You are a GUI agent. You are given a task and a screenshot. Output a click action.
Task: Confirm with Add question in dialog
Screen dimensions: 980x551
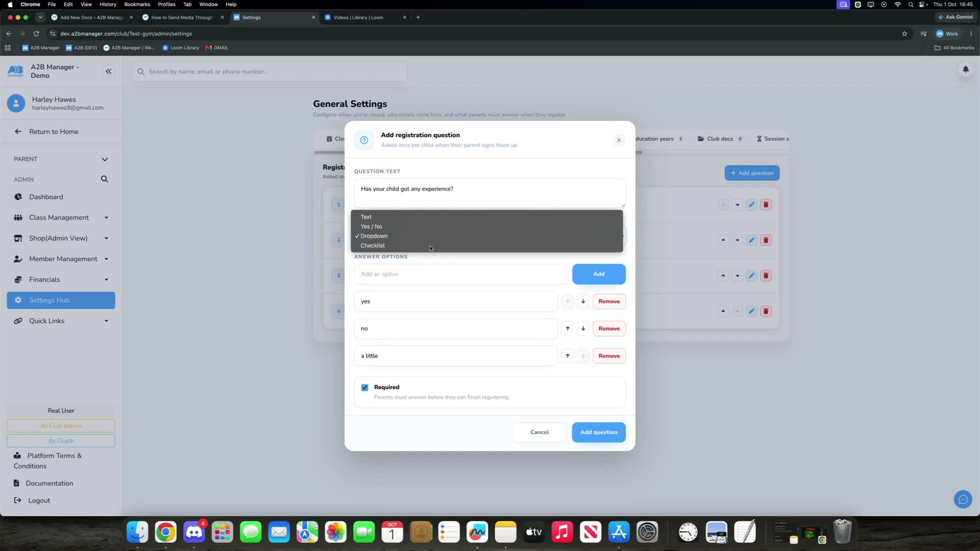(x=598, y=433)
